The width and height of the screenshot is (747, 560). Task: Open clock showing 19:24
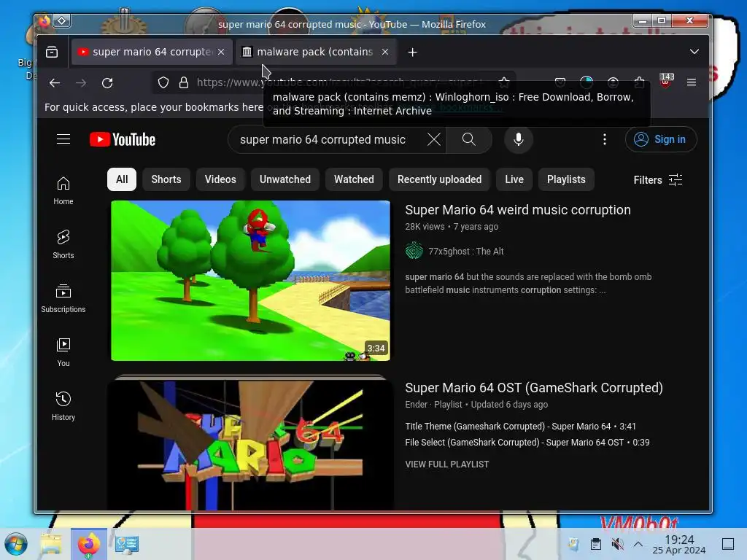click(679, 544)
